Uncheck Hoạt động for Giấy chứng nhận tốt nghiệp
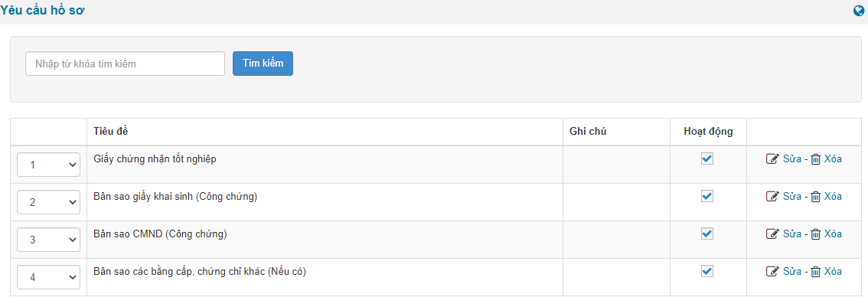This screenshot has height=307, width=868. tap(707, 158)
